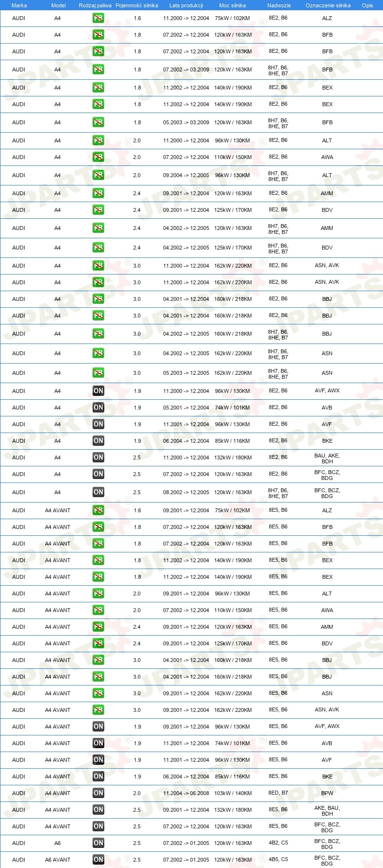Click PB icon in BDV 04.2002 -> 12.2005 row
This screenshot has width=383, height=868.
(x=98, y=248)
